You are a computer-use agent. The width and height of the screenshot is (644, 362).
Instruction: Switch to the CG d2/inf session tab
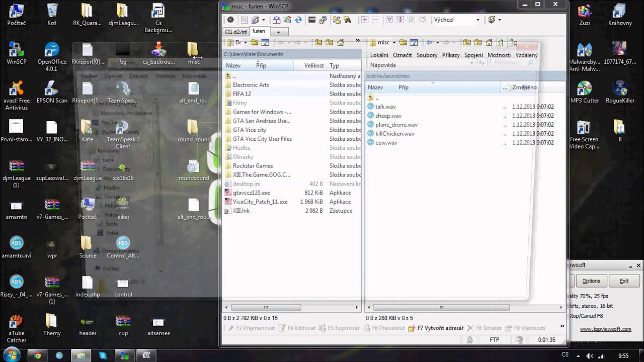(236, 32)
